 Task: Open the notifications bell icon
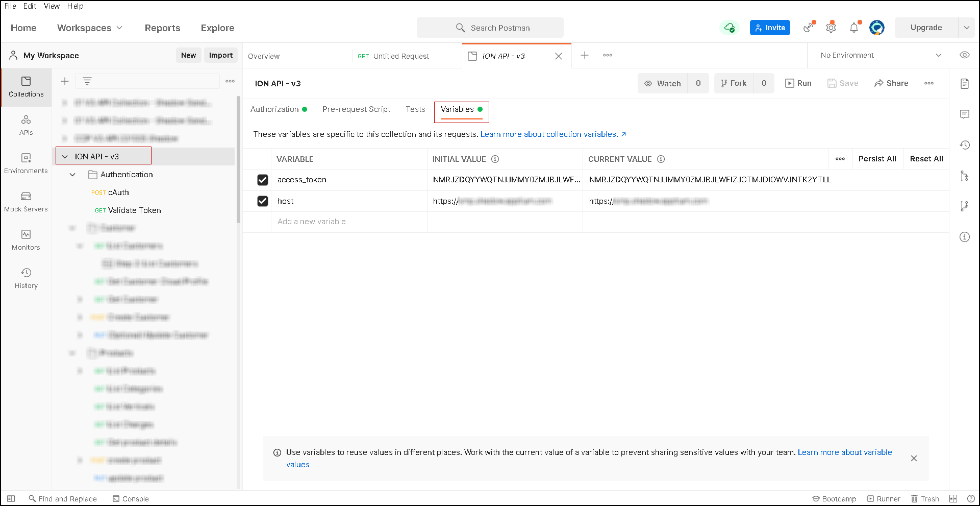point(854,28)
